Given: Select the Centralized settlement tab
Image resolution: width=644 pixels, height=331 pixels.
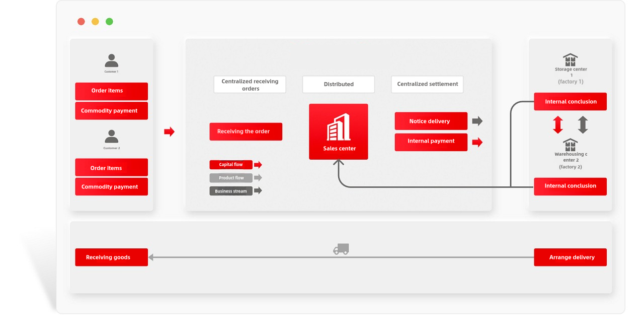Looking at the screenshot, I should (x=427, y=84).
